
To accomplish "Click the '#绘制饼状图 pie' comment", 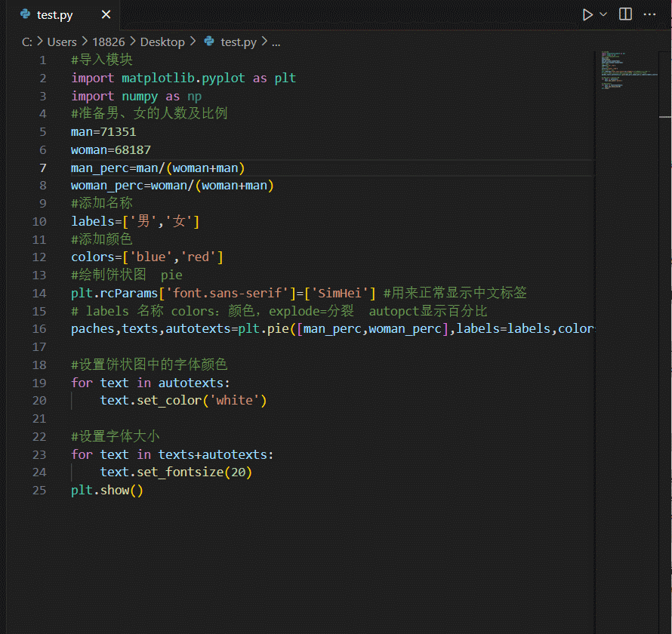I will [127, 275].
